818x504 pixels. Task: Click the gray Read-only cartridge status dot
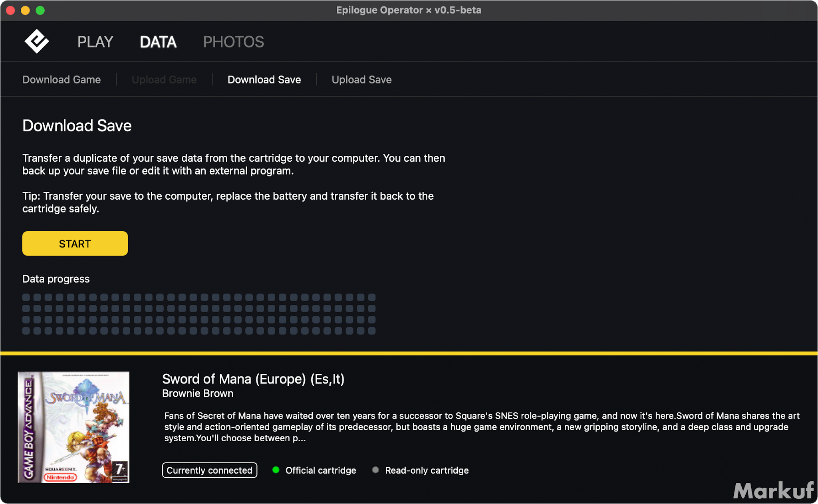pos(375,470)
